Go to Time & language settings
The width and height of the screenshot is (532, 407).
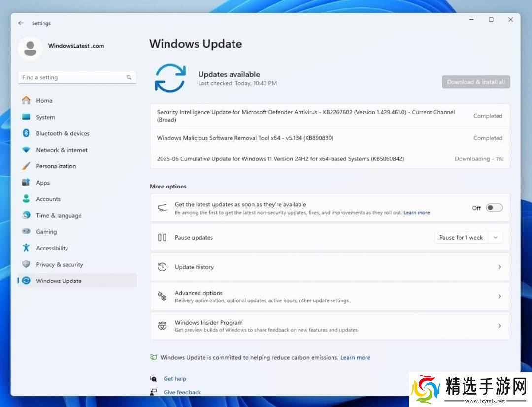coord(59,216)
